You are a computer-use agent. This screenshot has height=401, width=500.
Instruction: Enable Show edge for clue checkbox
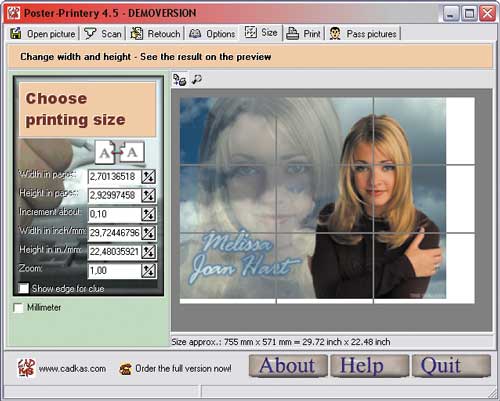pyautogui.click(x=24, y=288)
